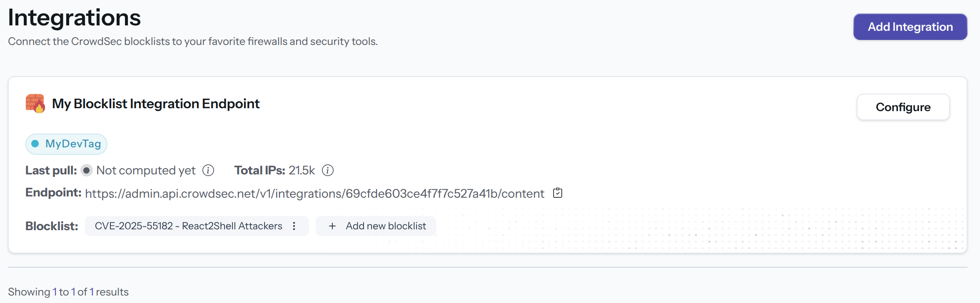
Task: Click Add new blocklist
Action: click(x=375, y=226)
